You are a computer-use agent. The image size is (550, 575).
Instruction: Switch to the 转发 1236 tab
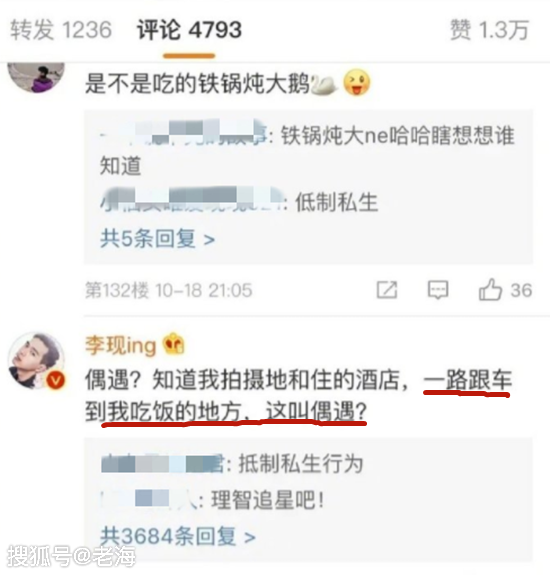coord(61,30)
